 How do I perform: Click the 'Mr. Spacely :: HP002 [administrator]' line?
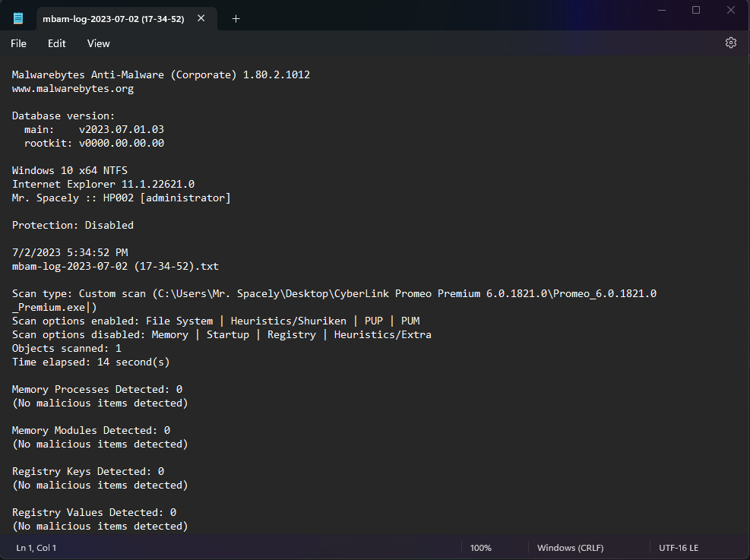122,198
